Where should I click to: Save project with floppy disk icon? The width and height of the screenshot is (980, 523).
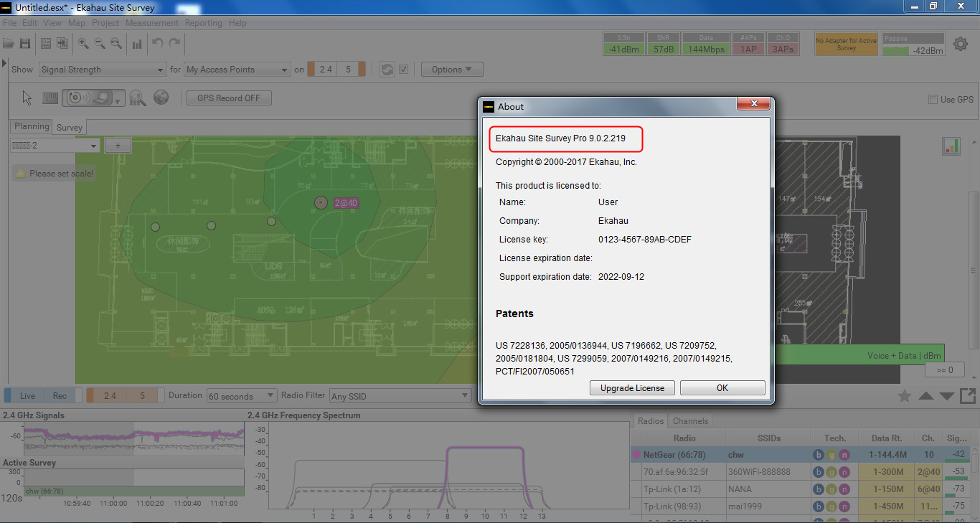[25, 44]
